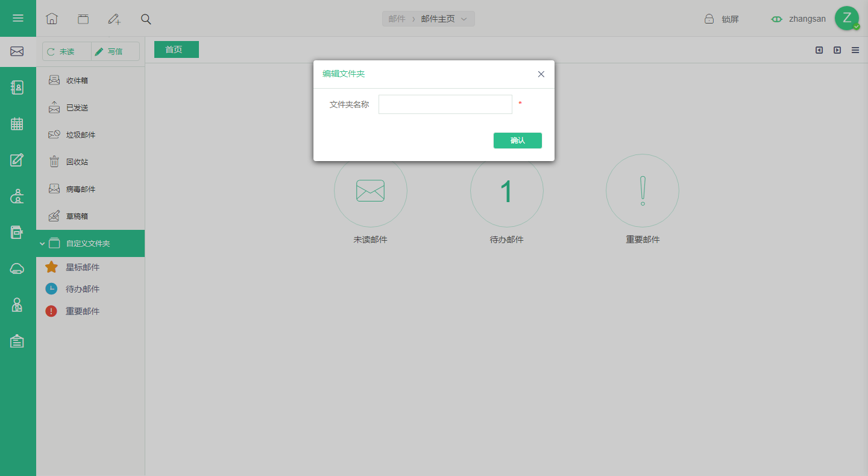Click the 锁屏 label
Screen dimensions: 868x476
730,19
